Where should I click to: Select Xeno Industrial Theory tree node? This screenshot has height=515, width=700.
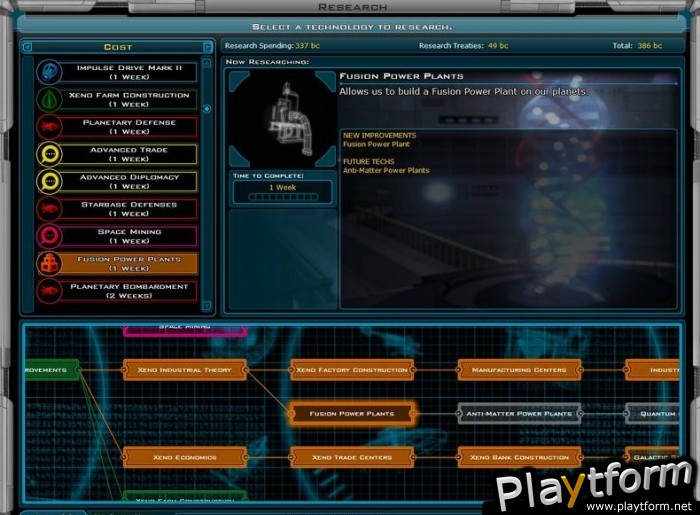pyautogui.click(x=184, y=370)
